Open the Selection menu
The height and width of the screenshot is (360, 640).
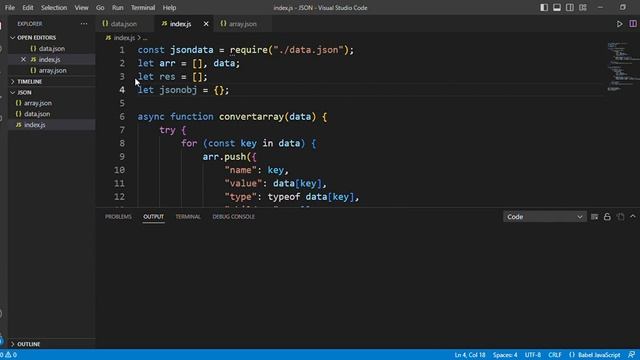[54, 8]
